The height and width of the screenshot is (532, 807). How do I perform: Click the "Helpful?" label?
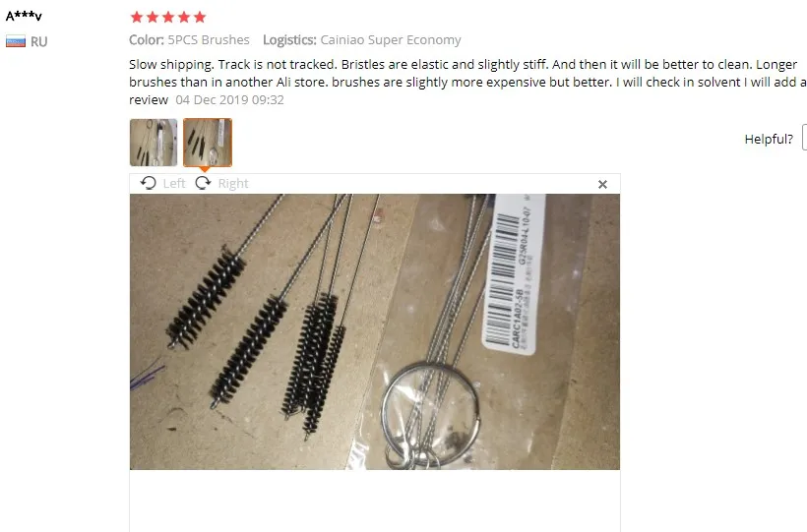[x=769, y=139]
